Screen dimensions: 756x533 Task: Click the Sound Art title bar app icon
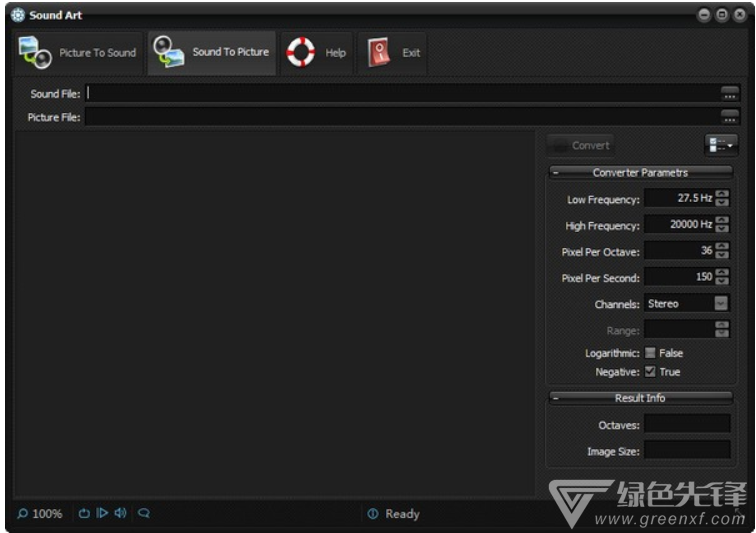click(x=18, y=15)
